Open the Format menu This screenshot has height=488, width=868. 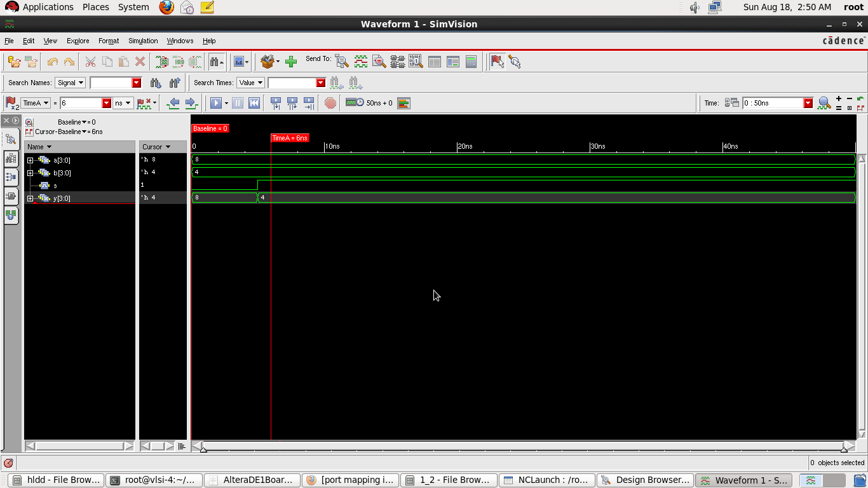click(x=108, y=41)
